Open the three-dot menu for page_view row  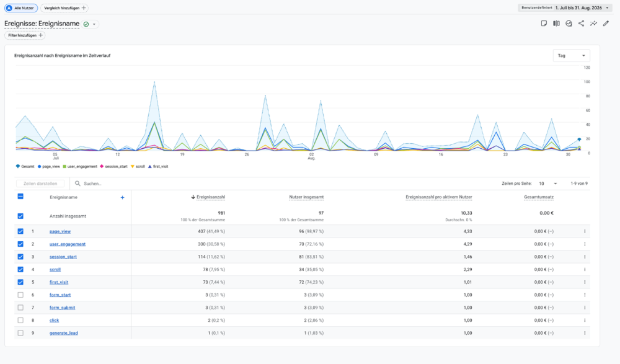(x=585, y=231)
